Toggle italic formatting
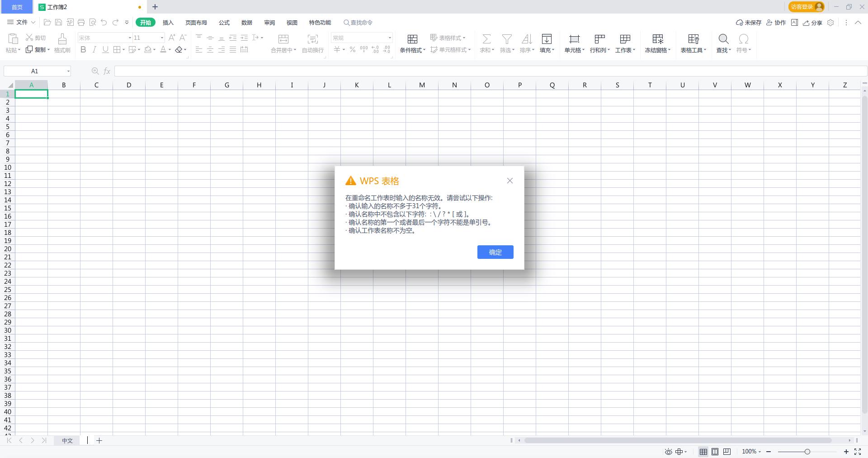 94,50
